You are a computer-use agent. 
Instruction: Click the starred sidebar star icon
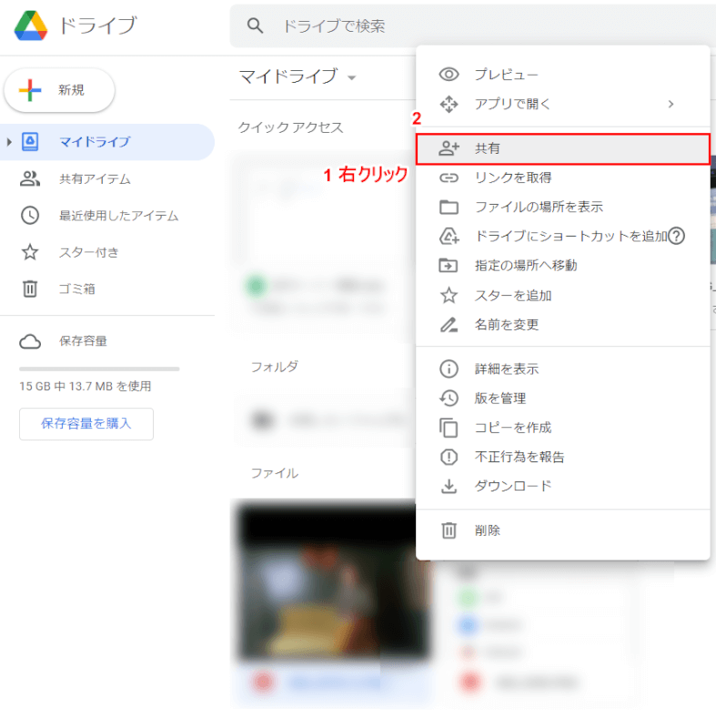30,252
